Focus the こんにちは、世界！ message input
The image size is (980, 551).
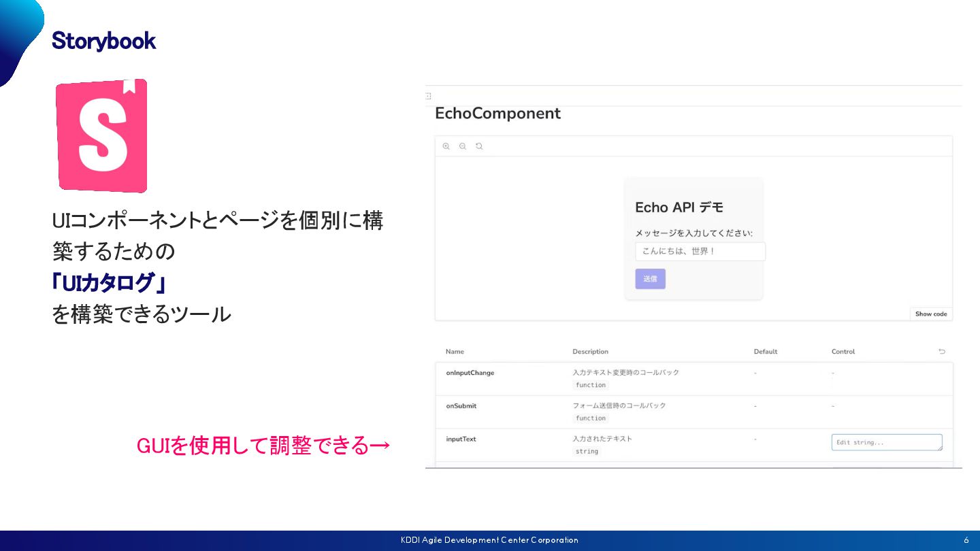click(x=700, y=252)
